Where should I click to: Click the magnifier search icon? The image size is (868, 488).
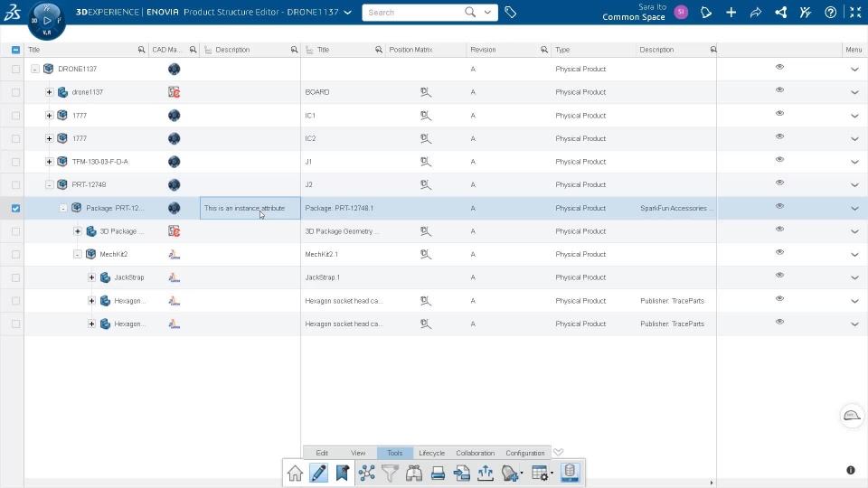470,12
